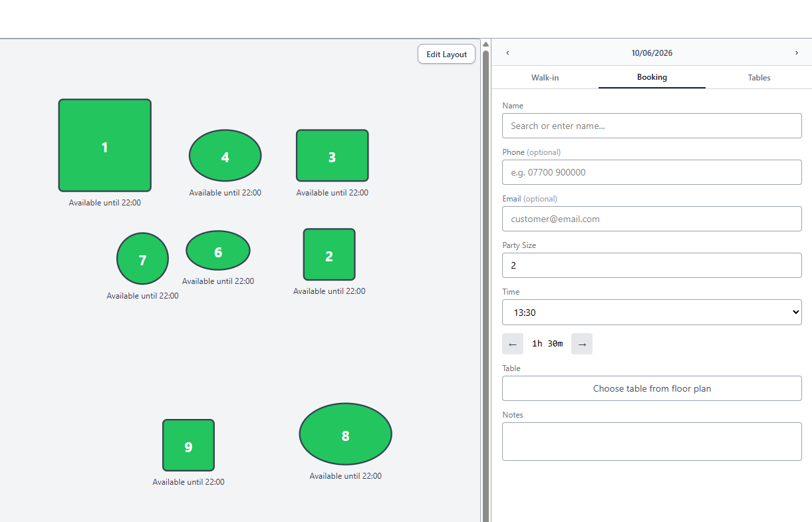The image size is (812, 522).
Task: Select large oval table 8
Action: (346, 434)
